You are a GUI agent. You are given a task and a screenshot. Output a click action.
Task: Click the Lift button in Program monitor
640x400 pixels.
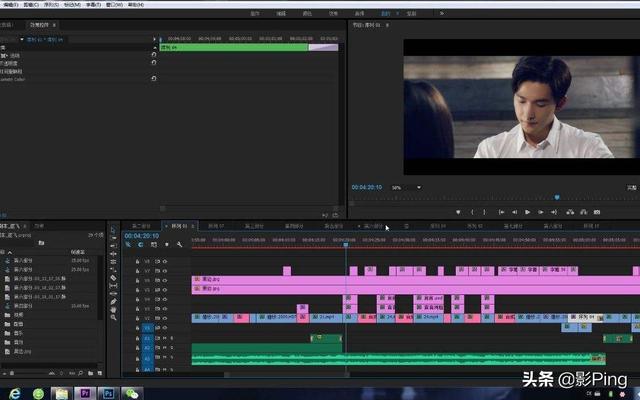[x=570, y=212]
